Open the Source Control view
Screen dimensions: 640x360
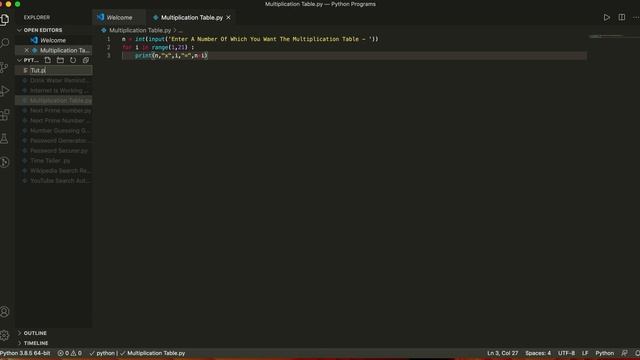tap(4, 67)
